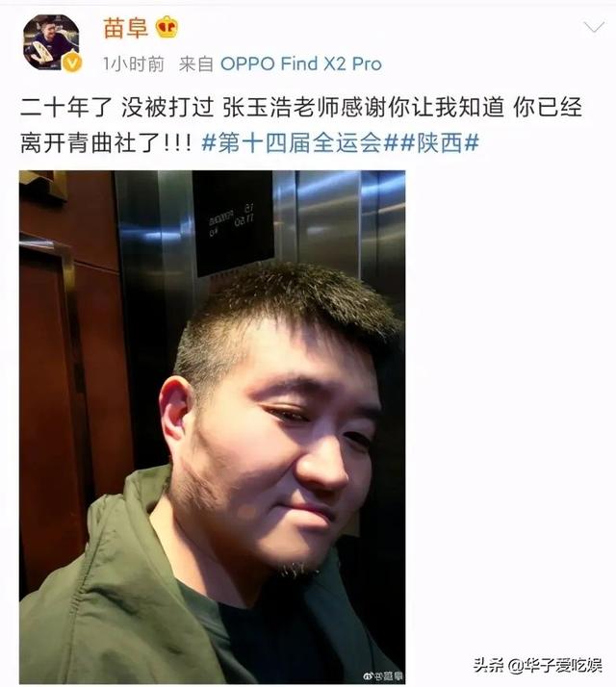Viewport: 616px width, 687px height.
Task: Tap the crown membership icon
Action: [x=167, y=27]
